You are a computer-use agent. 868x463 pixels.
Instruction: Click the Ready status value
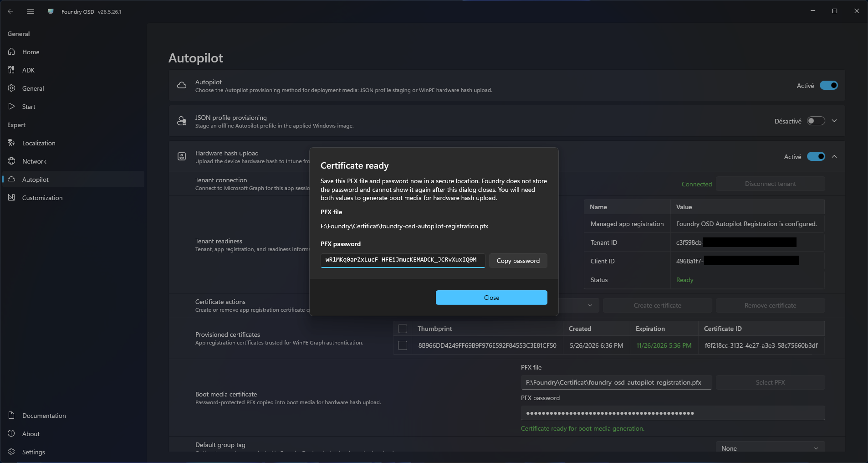pos(684,280)
